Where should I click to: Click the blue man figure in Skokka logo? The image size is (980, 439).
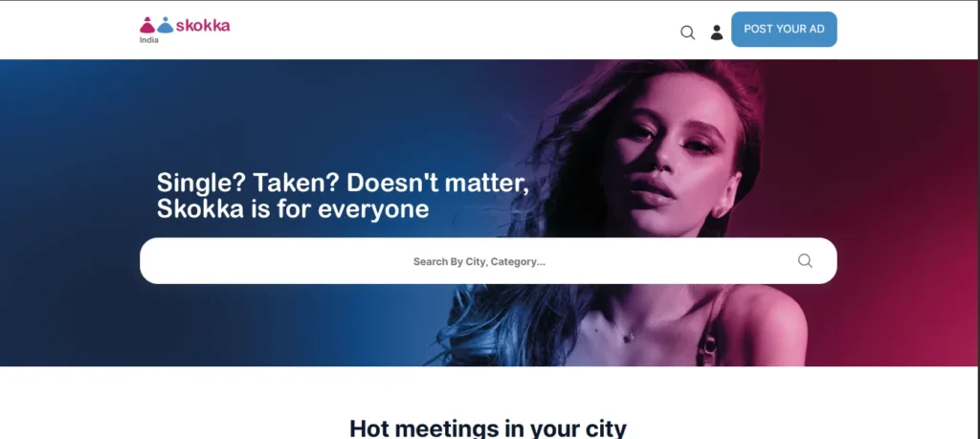click(x=165, y=25)
